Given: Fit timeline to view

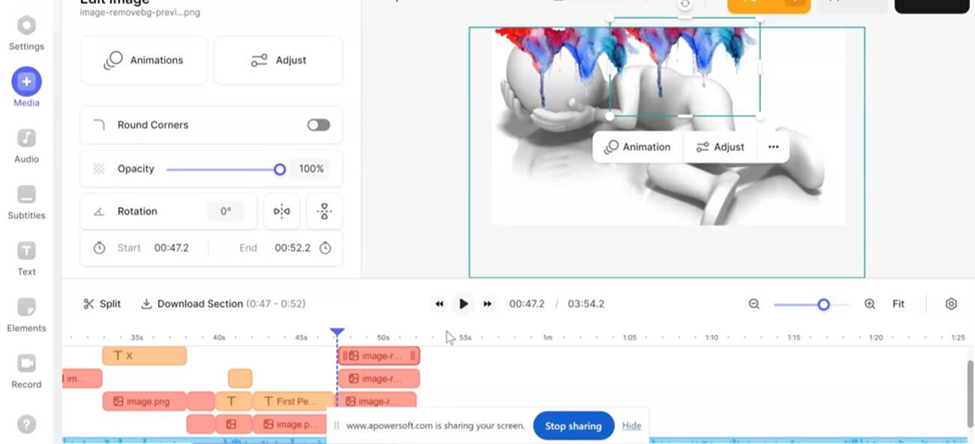Looking at the screenshot, I should click(x=898, y=304).
